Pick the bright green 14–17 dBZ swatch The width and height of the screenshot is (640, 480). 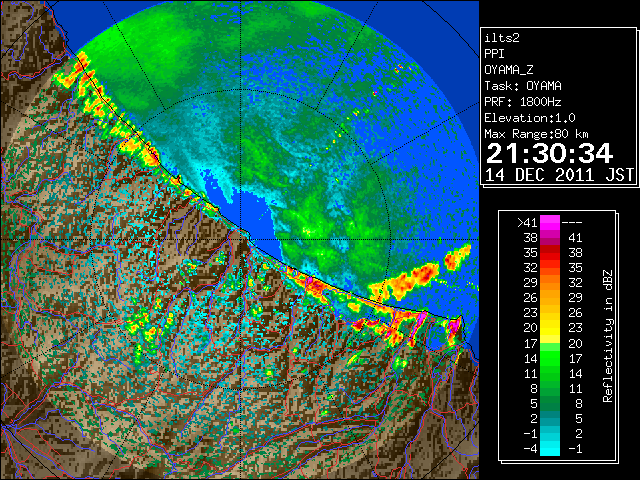(x=550, y=358)
